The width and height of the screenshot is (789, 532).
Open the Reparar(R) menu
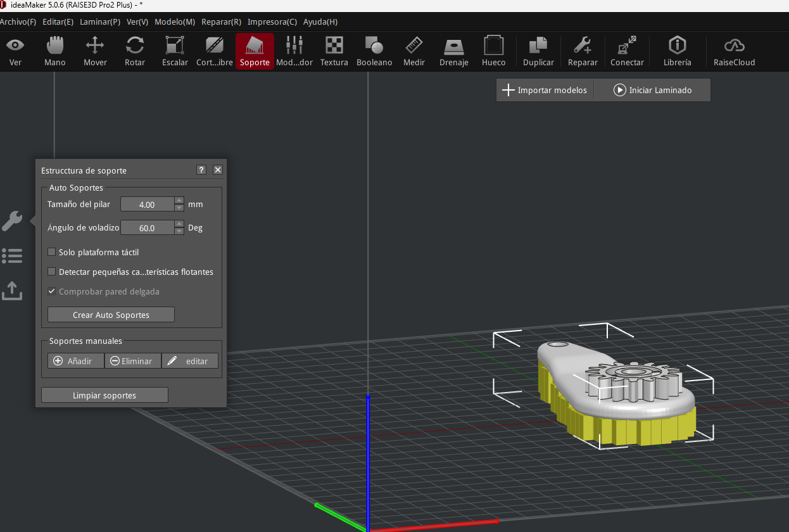(221, 22)
